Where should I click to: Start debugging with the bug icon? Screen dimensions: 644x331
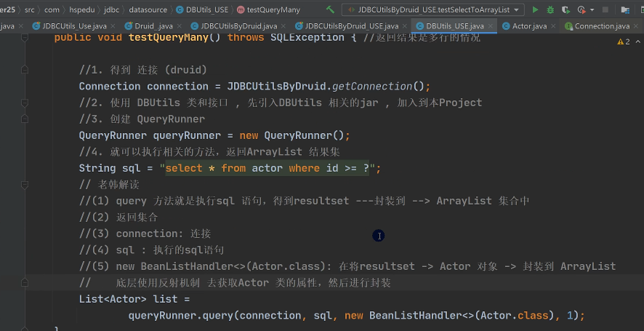click(550, 9)
